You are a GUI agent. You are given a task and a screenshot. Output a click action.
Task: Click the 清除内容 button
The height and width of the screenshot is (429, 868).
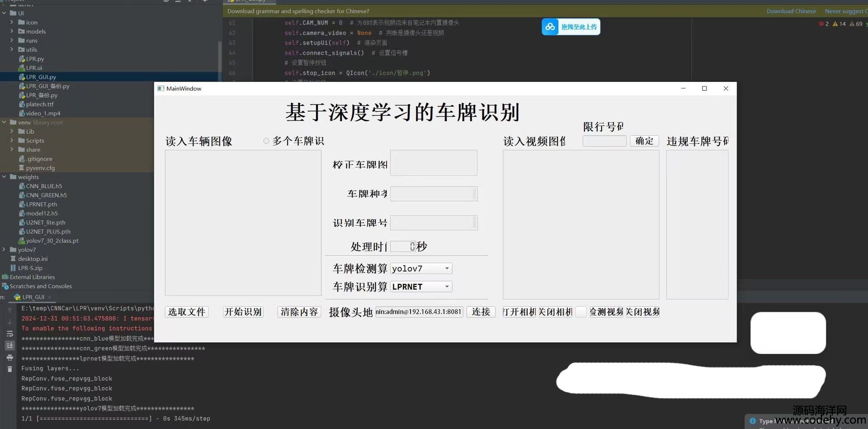[x=299, y=312]
